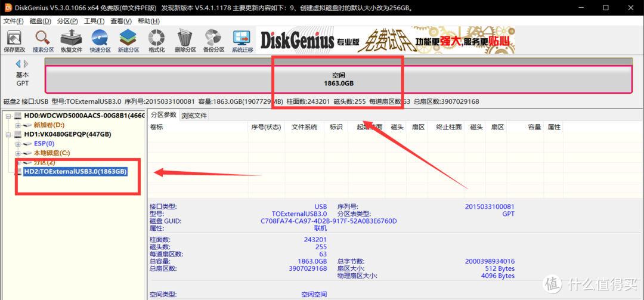Viewport: 644px width, 300px height.
Task: Open the 帮助(H) menu
Action: pos(148,21)
